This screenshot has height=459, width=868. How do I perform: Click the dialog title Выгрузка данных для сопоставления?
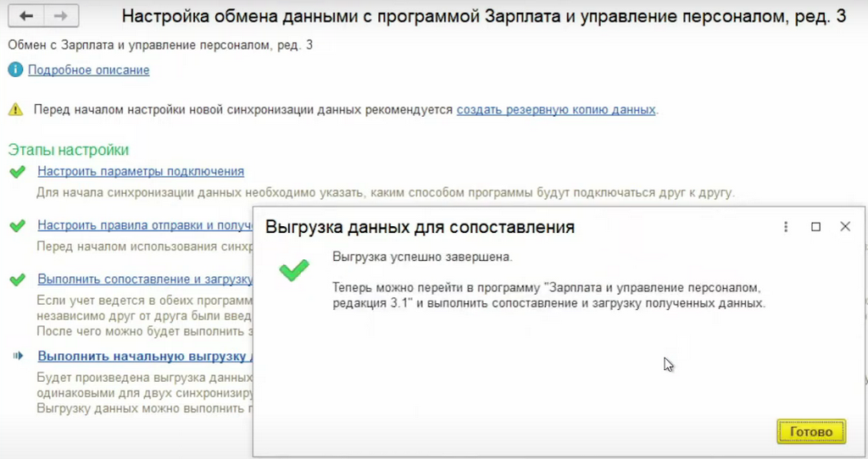[x=420, y=227]
